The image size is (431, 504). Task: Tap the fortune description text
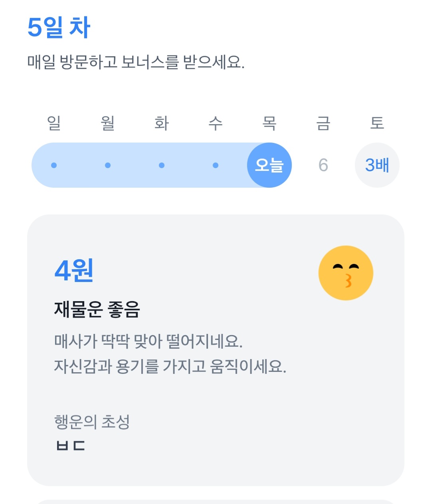tap(170, 353)
